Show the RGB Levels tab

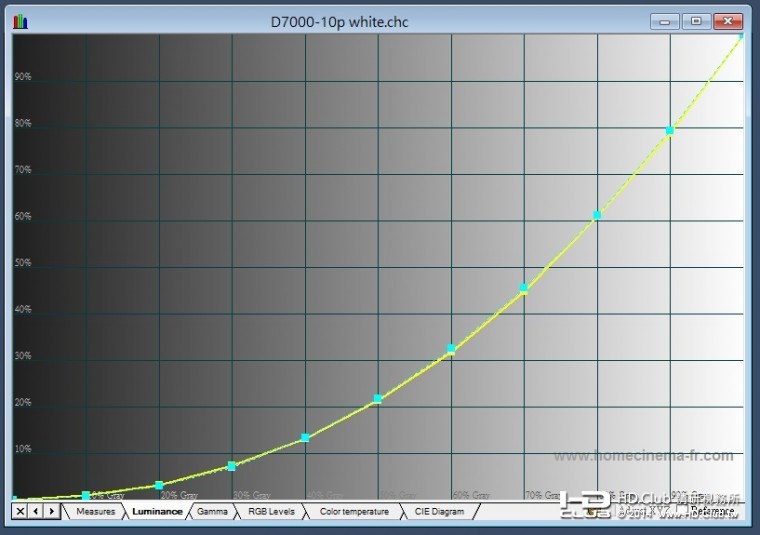coord(271,511)
